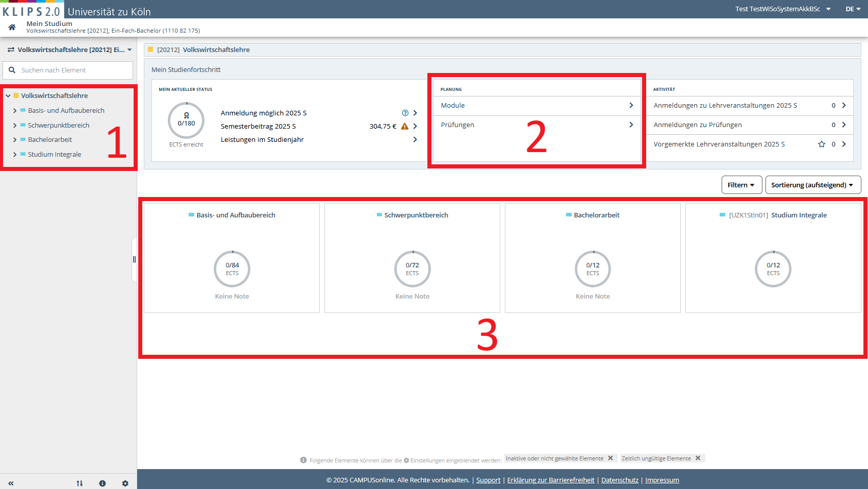Open the info icon in sidebar footer
Image resolution: width=868 pixels, height=489 pixels.
tap(103, 483)
